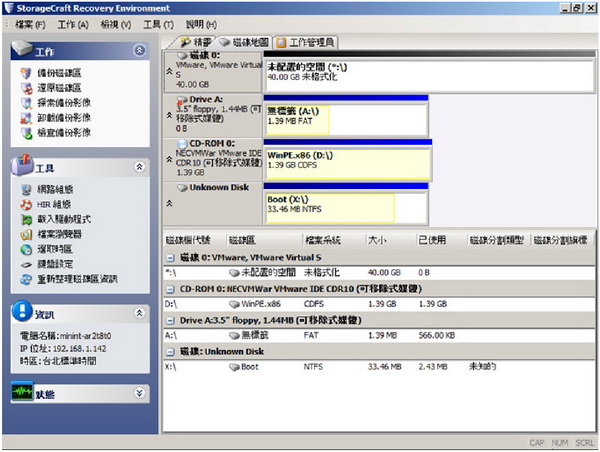Expand the 狀態 status panel
Image resolution: width=600 pixels, height=452 pixels.
click(140, 394)
